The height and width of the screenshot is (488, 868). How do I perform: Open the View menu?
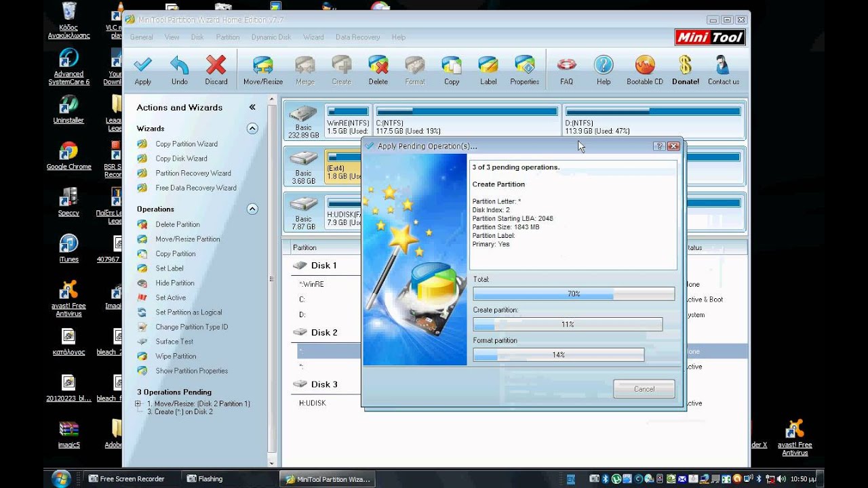[172, 37]
